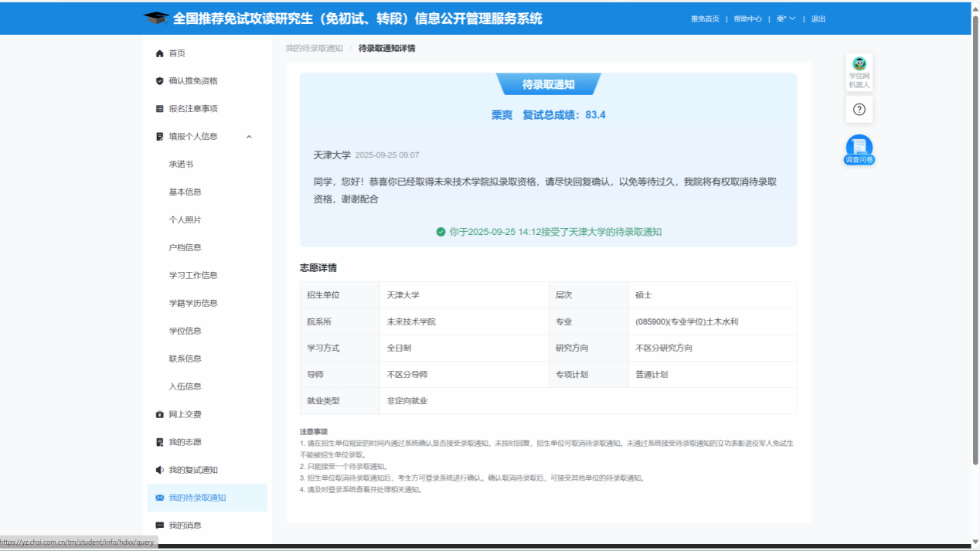980x551 pixels.
Task: Open the 学信网机器人 assistant
Action: [x=859, y=73]
